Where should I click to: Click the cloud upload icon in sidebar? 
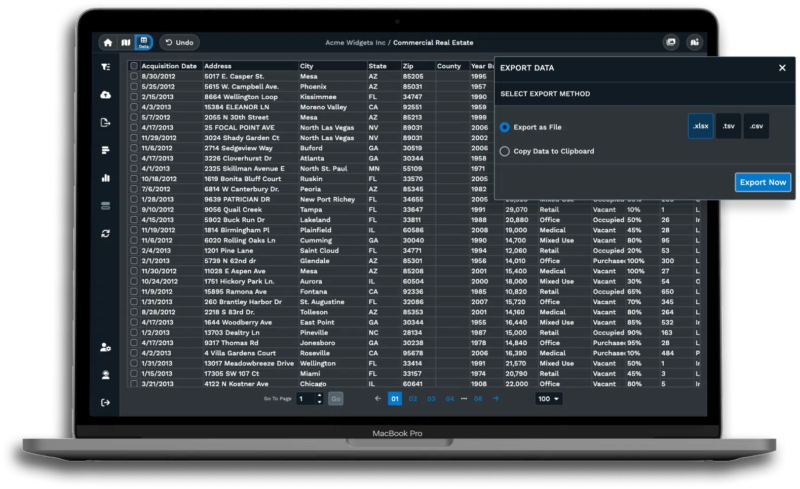[106, 95]
